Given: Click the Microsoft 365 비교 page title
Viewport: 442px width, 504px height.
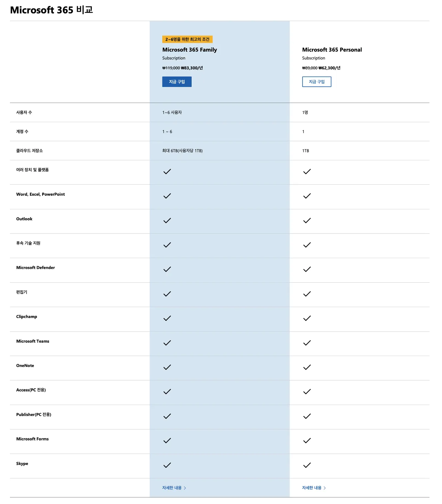Looking at the screenshot, I should pos(52,10).
